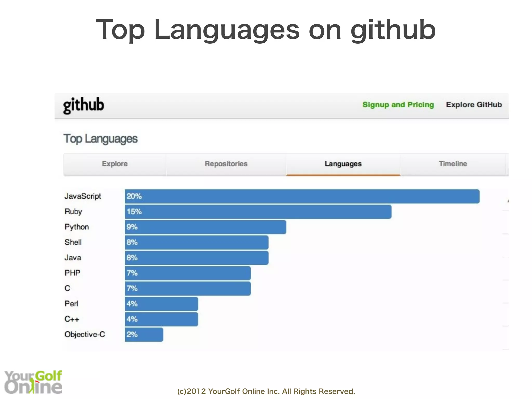Open the Signup and Pricing link
532x399 pixels.
point(398,105)
